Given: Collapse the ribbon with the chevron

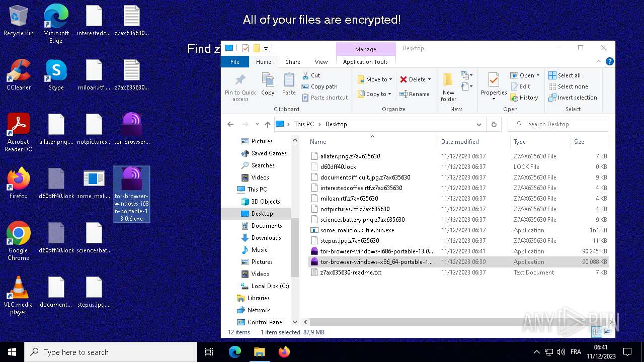Looking at the screenshot, I should [599, 62].
